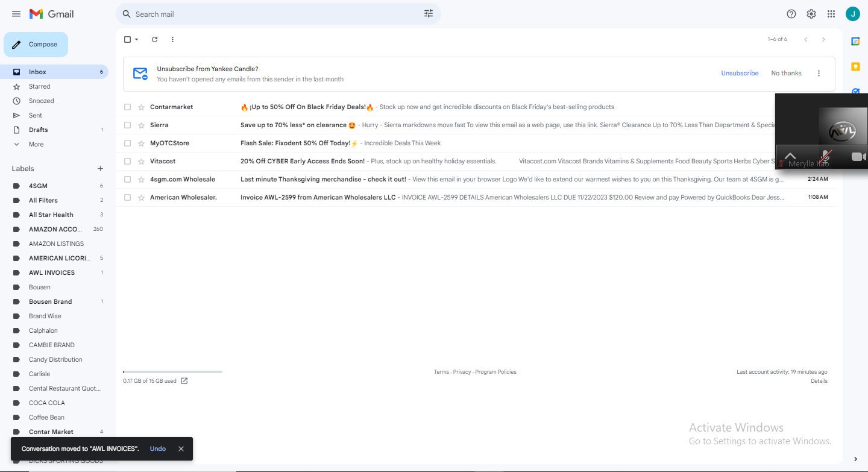Image resolution: width=868 pixels, height=472 pixels.
Task: Select the MyOTCStore email checkbox
Action: pyautogui.click(x=127, y=143)
